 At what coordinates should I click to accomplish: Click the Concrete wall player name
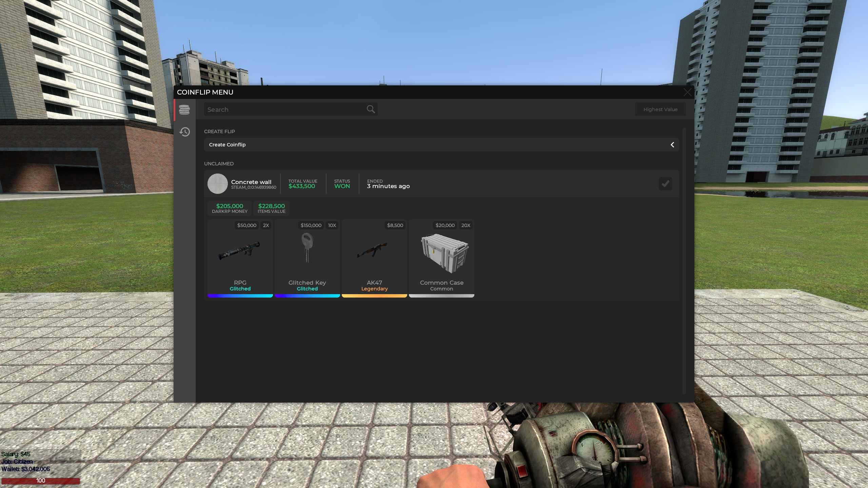pos(251,182)
